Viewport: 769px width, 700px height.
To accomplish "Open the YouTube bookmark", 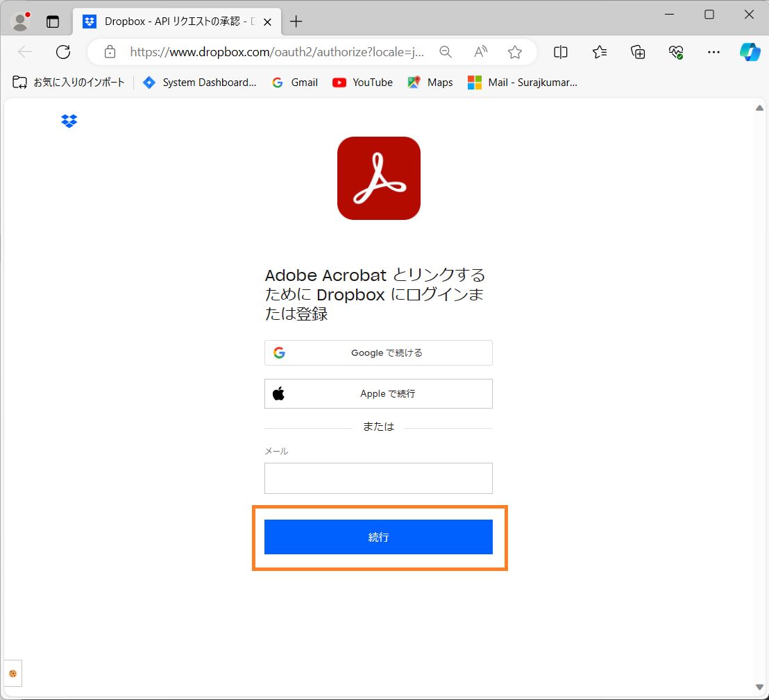I will [362, 82].
